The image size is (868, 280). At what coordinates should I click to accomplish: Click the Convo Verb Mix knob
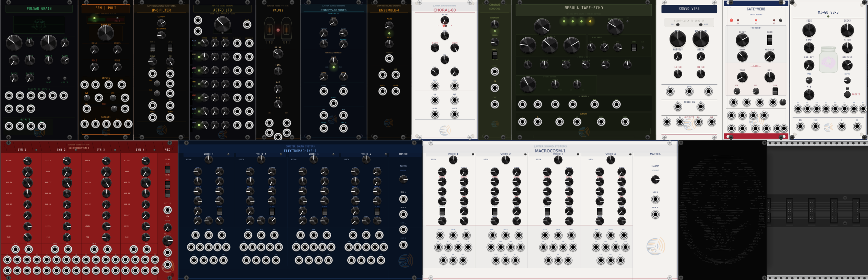678,39
